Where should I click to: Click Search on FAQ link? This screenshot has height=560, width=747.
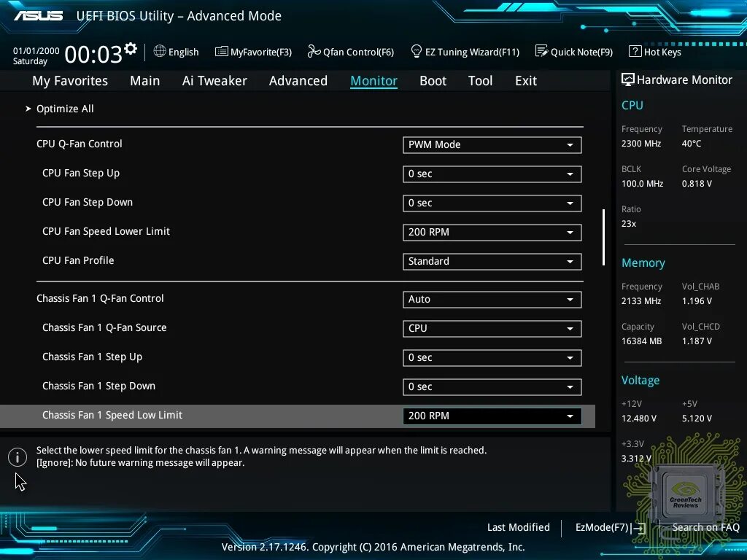[x=705, y=527]
